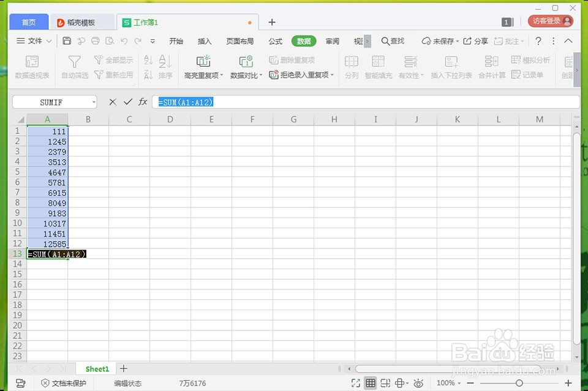Open 有效性 data validation dropdown

411,67
